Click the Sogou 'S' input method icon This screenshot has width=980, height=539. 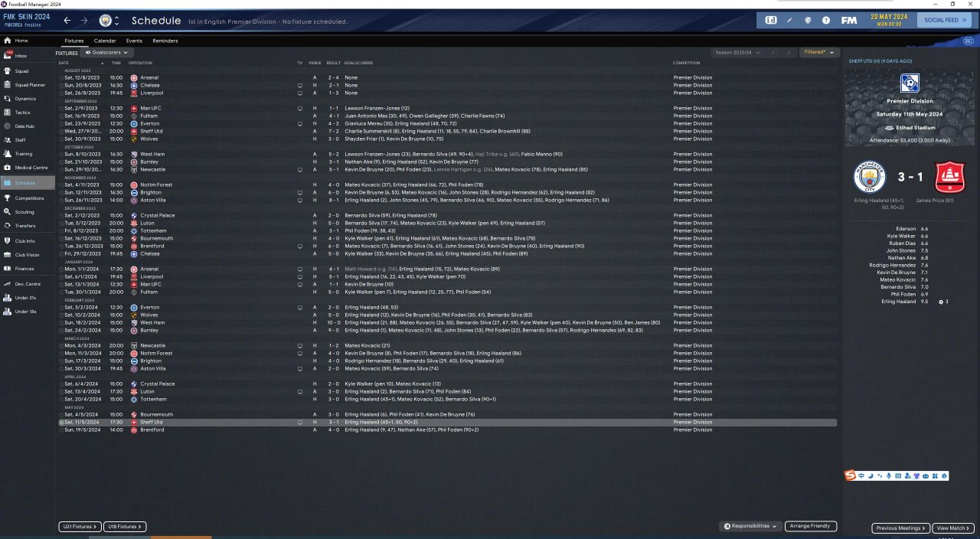tap(850, 476)
